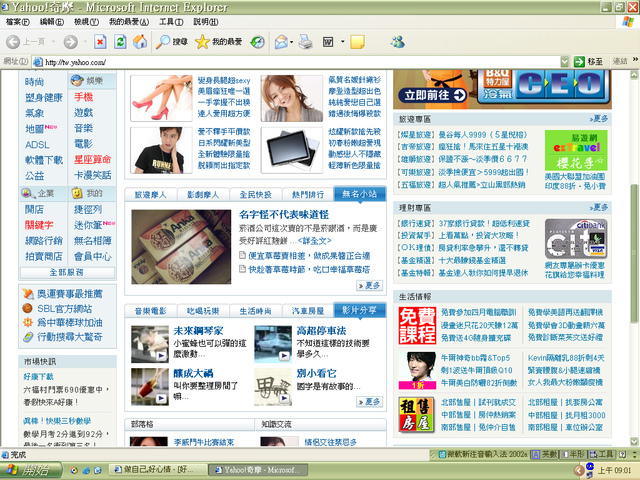Toggle 英數 input mode in language bar
Screen dimensions: 640x480
pyautogui.click(x=545, y=454)
